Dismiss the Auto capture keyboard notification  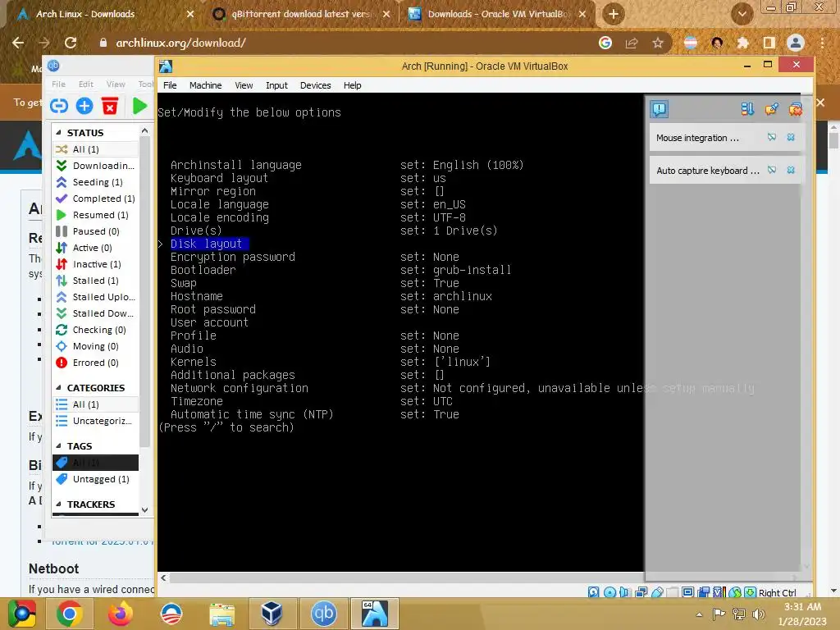(x=791, y=170)
